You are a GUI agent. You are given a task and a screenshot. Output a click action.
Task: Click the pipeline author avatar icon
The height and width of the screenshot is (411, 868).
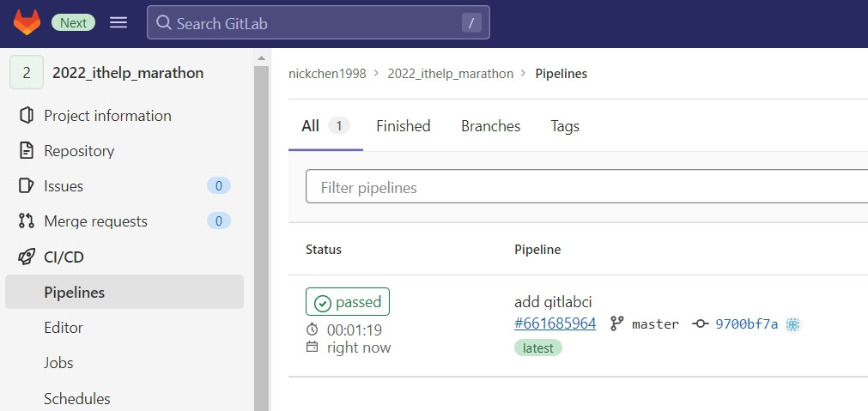click(793, 324)
